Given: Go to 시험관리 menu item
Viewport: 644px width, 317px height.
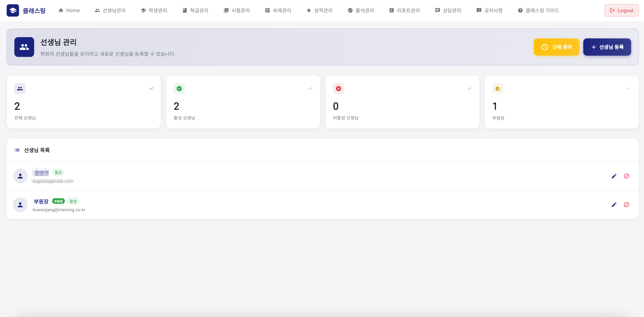Looking at the screenshot, I should (237, 10).
